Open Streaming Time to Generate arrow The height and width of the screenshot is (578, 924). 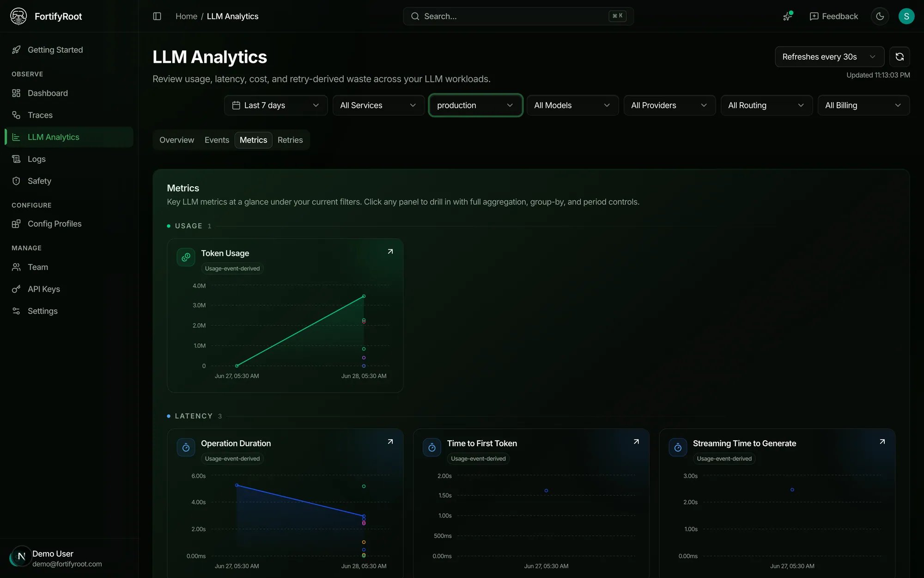pyautogui.click(x=882, y=442)
